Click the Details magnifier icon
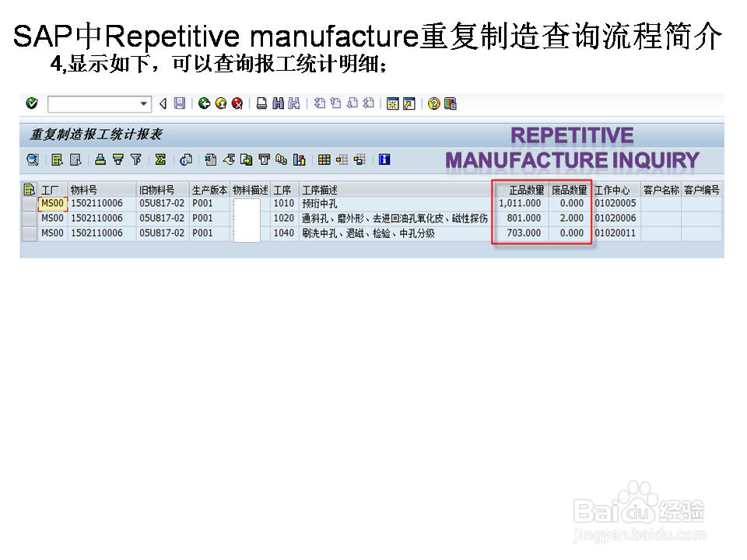 click(32, 159)
